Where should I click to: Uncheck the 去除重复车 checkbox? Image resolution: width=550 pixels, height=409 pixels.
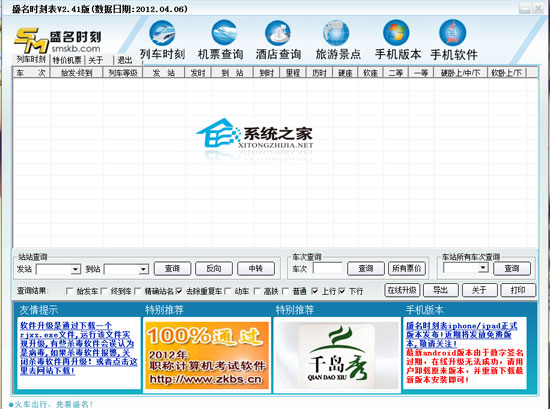[179, 291]
